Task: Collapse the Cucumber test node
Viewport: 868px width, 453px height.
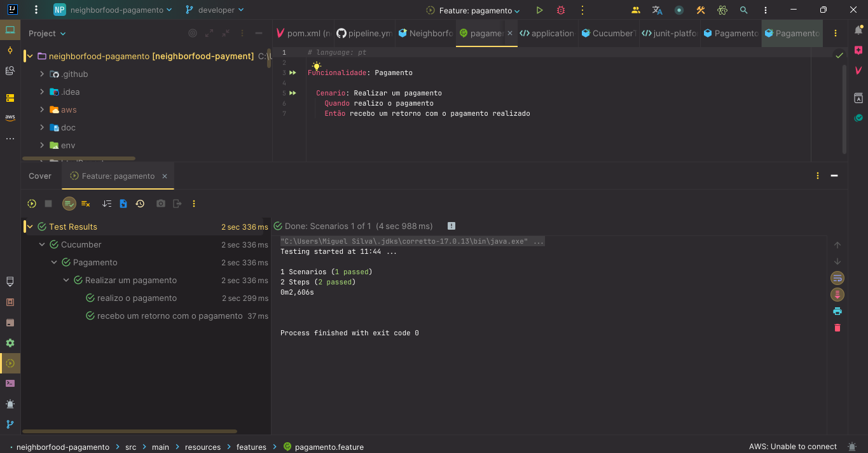Action: [x=42, y=245]
